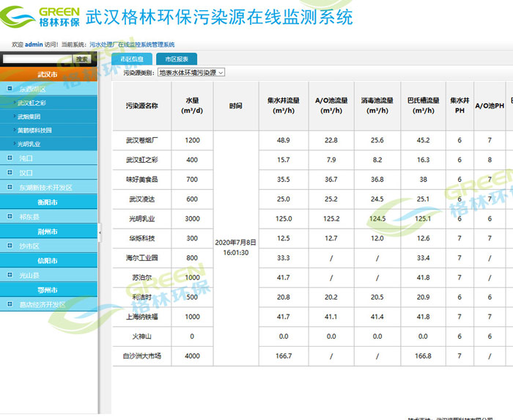Click the 巴氏槽流量 column header
The height and width of the screenshot is (420, 513).
coord(424,106)
